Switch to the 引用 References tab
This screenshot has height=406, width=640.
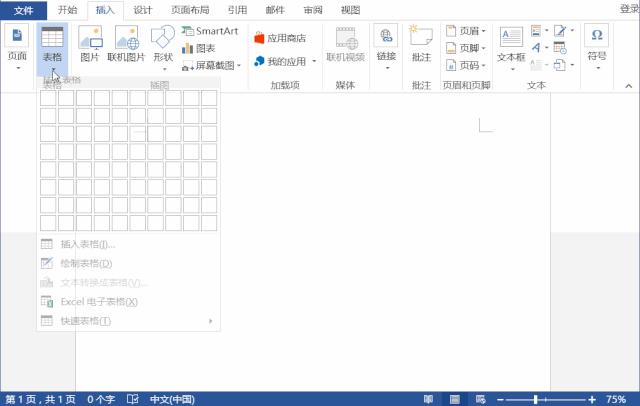[238, 10]
